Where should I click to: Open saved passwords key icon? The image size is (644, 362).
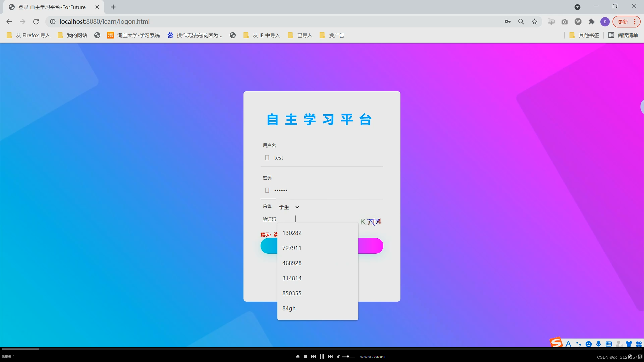pyautogui.click(x=508, y=22)
